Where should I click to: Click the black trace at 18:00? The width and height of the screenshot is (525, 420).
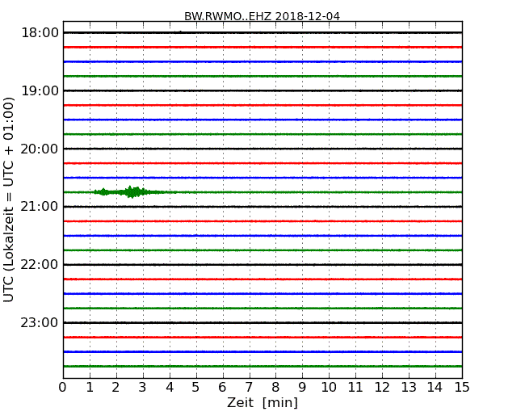(262, 32)
